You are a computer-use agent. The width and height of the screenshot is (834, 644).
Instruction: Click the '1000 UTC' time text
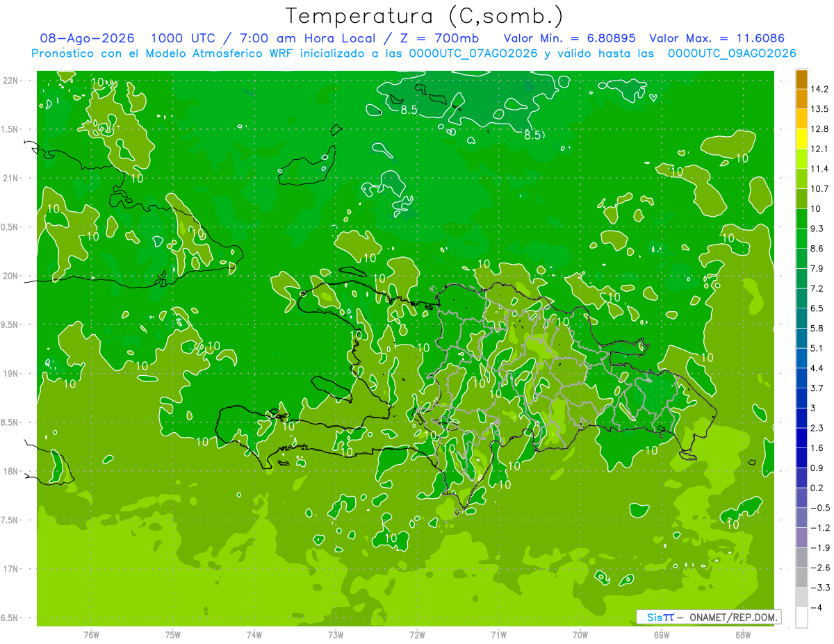[185, 38]
